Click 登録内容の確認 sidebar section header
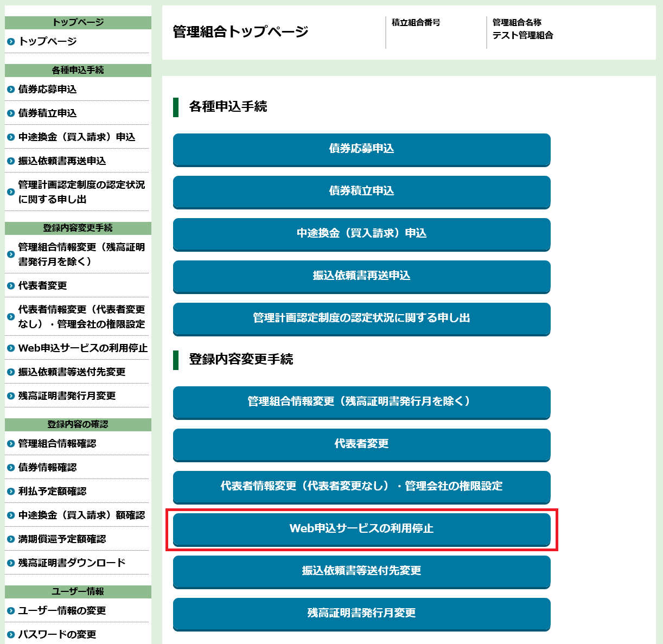663x644 pixels. (x=78, y=425)
